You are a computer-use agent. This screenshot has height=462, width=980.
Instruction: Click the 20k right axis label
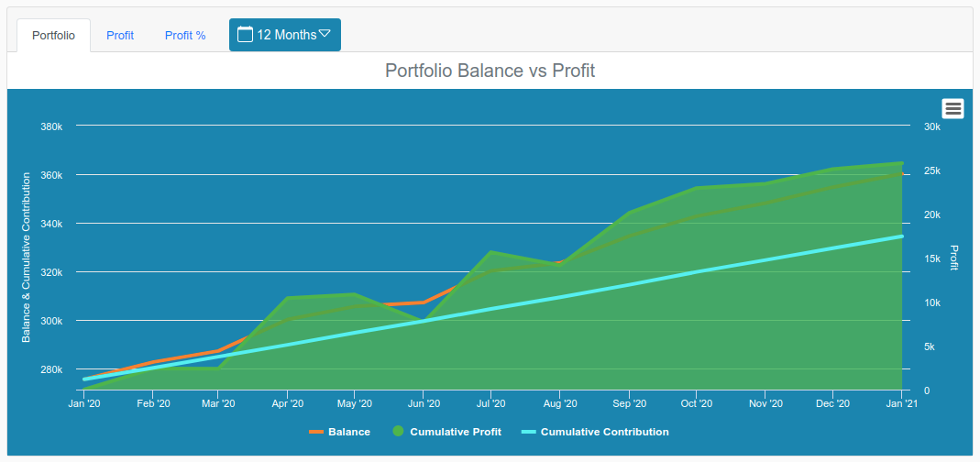click(932, 215)
